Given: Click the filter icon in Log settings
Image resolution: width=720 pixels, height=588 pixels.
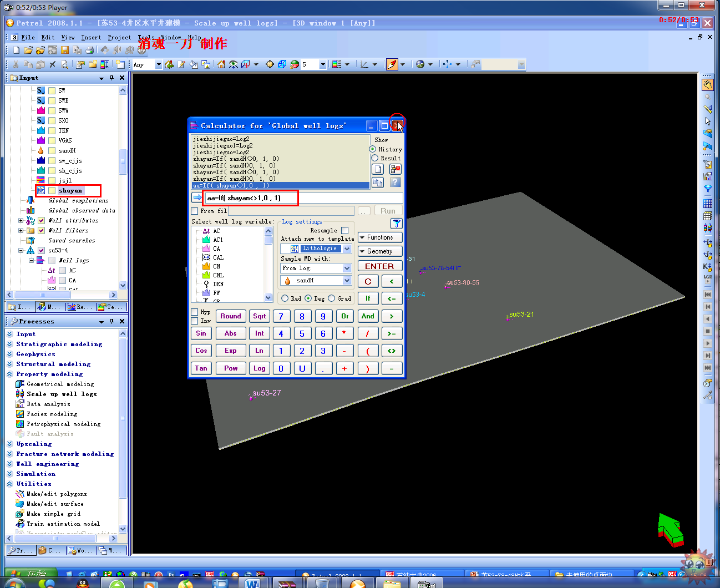Looking at the screenshot, I should (396, 223).
